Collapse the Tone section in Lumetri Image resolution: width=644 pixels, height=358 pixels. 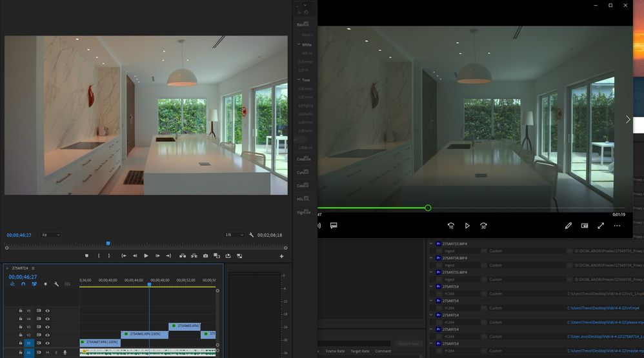click(299, 79)
